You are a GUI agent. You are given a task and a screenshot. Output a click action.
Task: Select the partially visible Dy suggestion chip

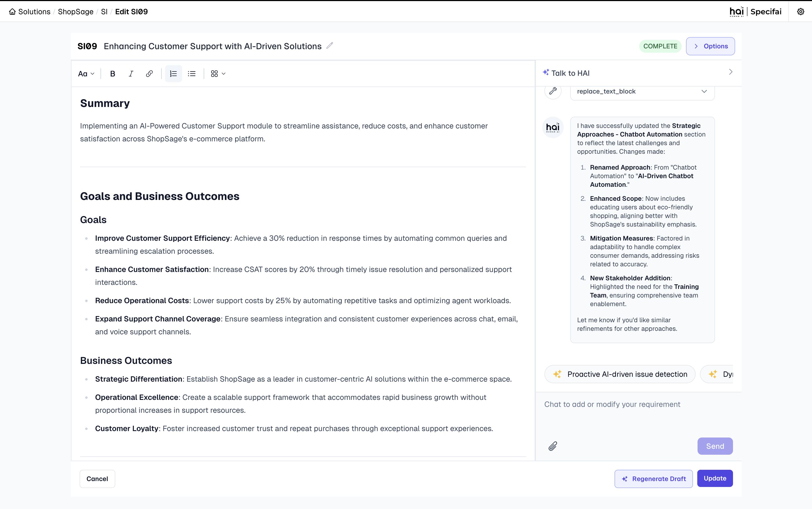(717, 374)
